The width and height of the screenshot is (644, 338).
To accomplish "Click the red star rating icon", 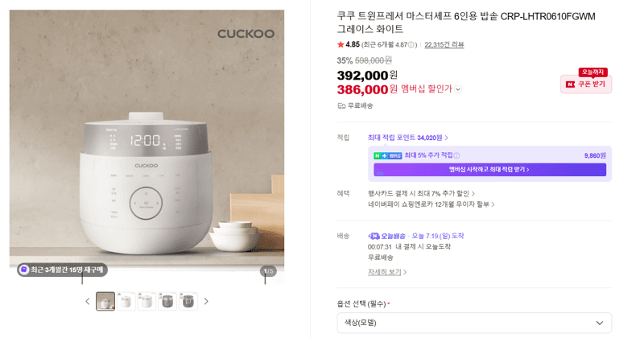I will (x=341, y=44).
